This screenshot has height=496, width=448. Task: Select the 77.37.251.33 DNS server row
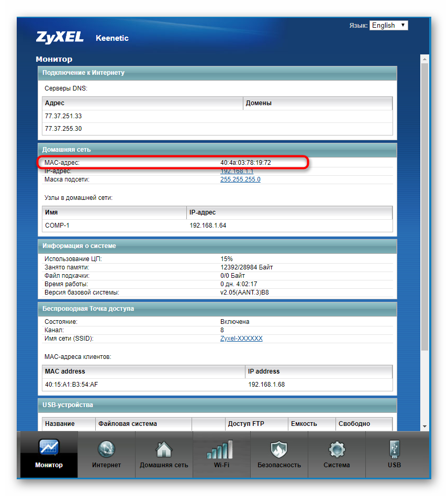(63, 116)
